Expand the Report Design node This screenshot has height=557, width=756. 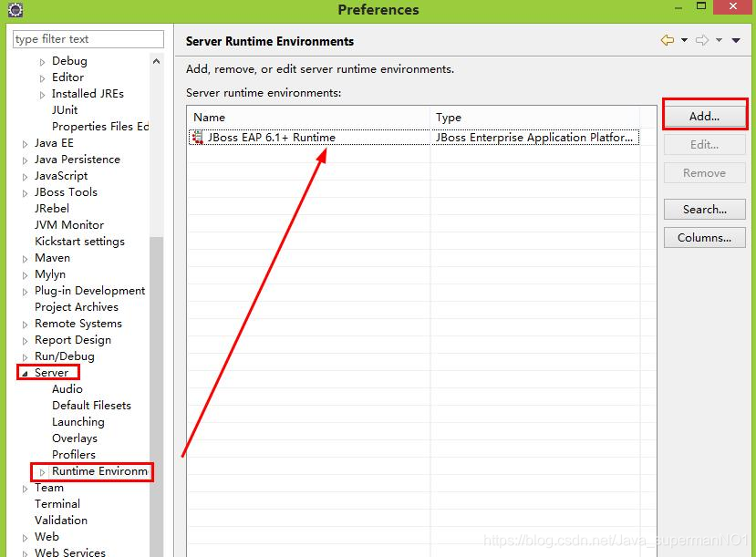click(25, 341)
